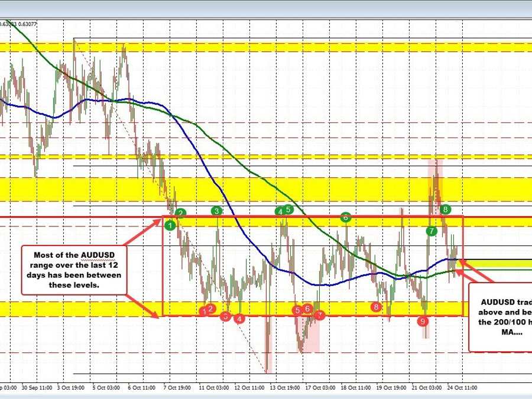
Task: Select the green circle marker numbered 3
Action: (x=218, y=210)
